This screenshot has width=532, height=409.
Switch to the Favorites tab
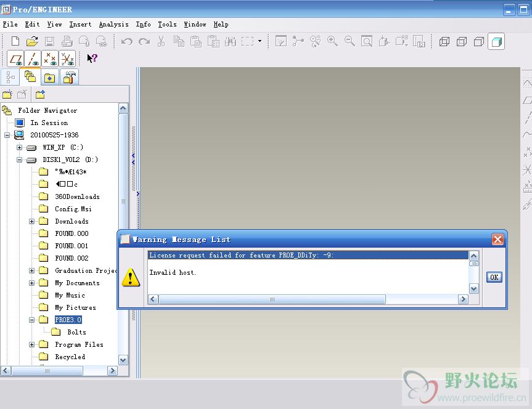click(x=49, y=78)
